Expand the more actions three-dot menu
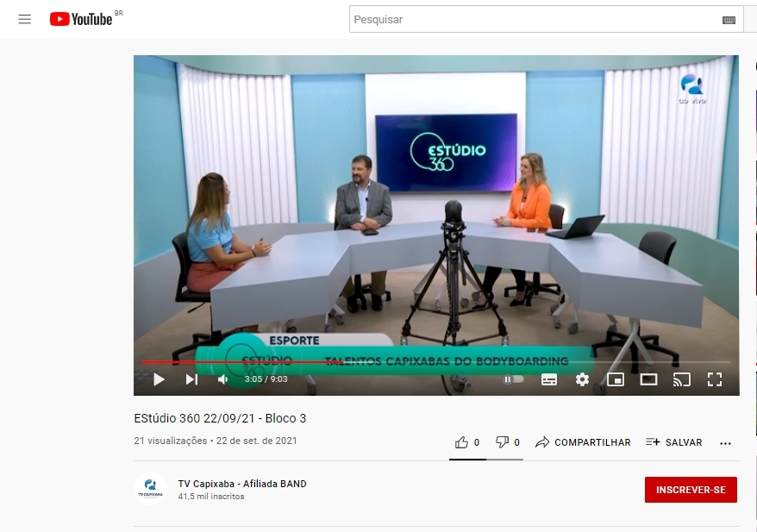The image size is (757, 532). tap(725, 443)
